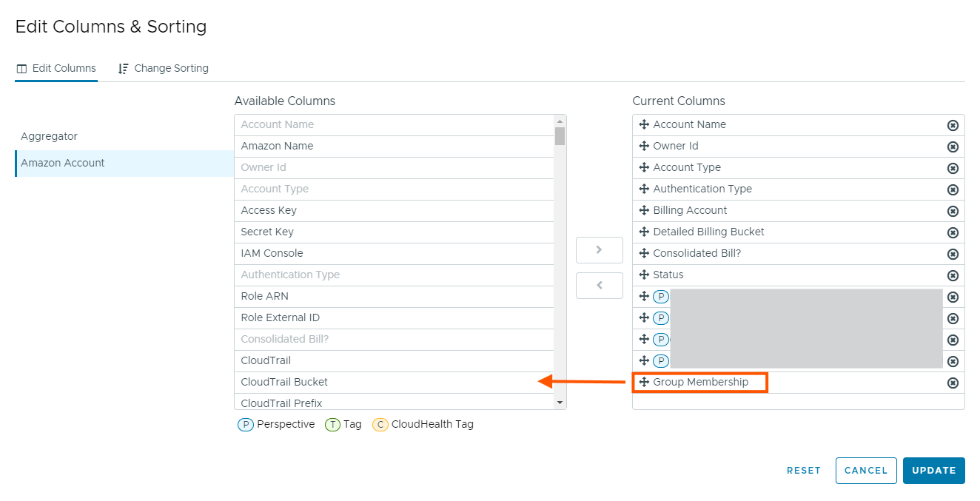Open the Edit Columns tab

56,68
